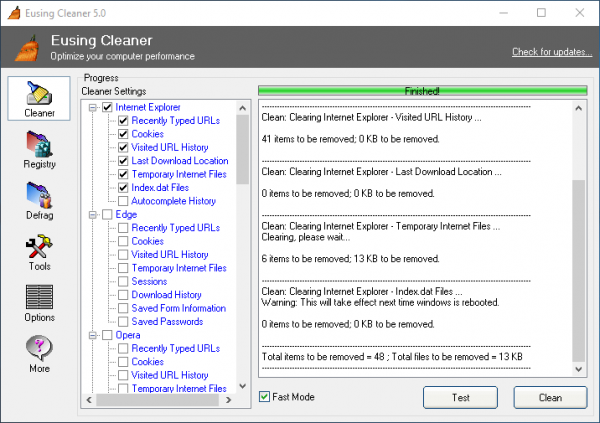
Task: Uncheck Internet Explorer Temporary Internet Files
Action: (123, 174)
